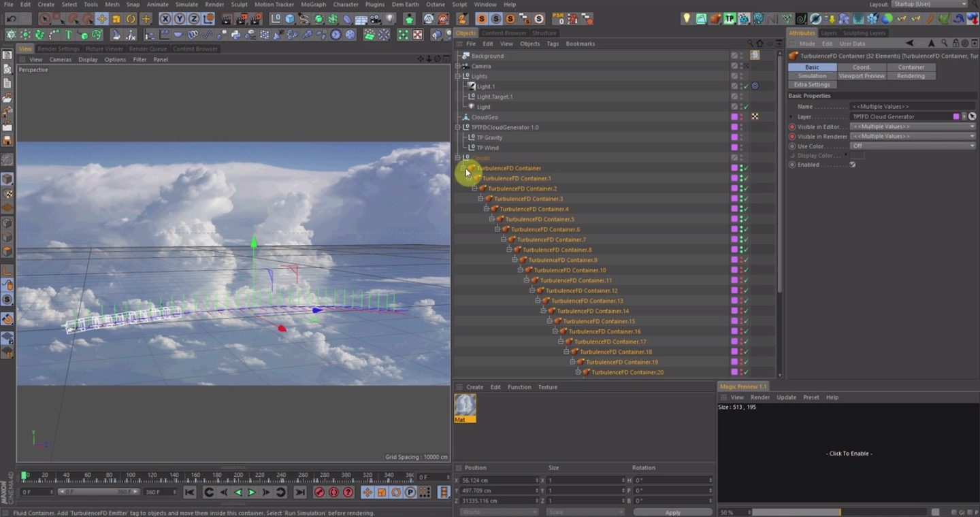Click the yellow light bulb plugin icon

687,19
